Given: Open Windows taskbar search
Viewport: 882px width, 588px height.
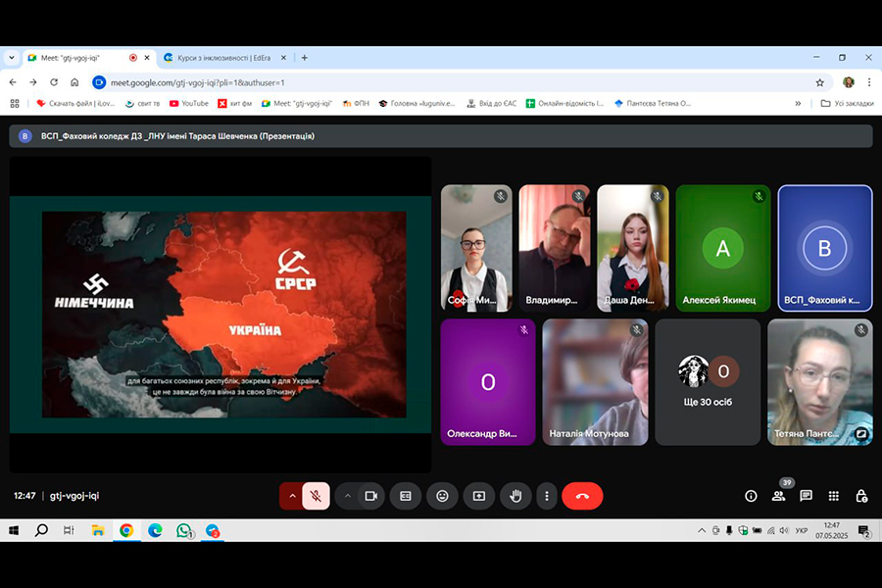Looking at the screenshot, I should point(41,530).
